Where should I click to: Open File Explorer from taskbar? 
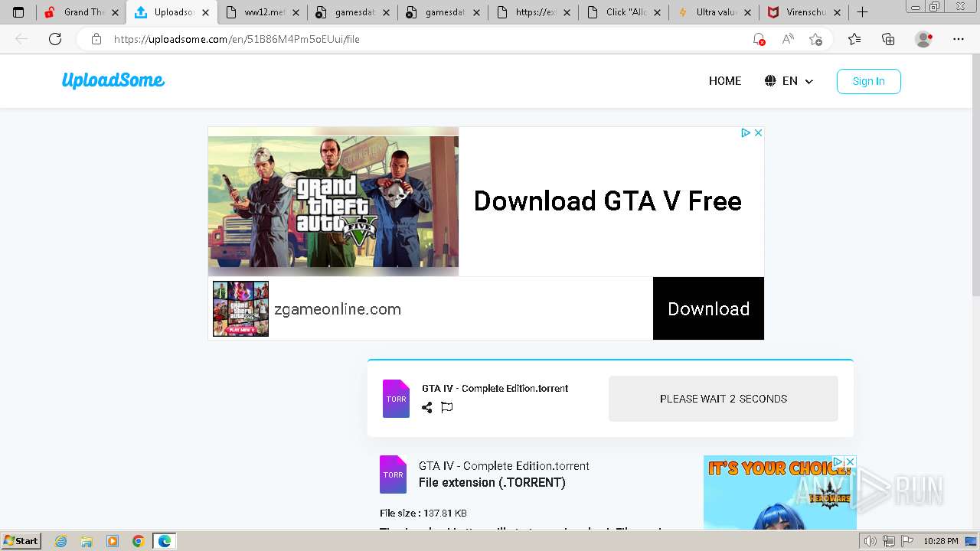coord(87,541)
